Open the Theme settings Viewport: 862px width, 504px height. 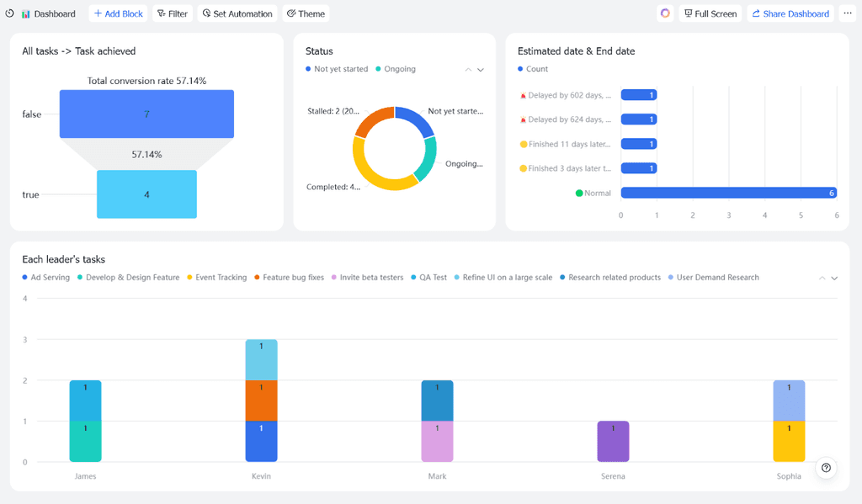tap(306, 13)
